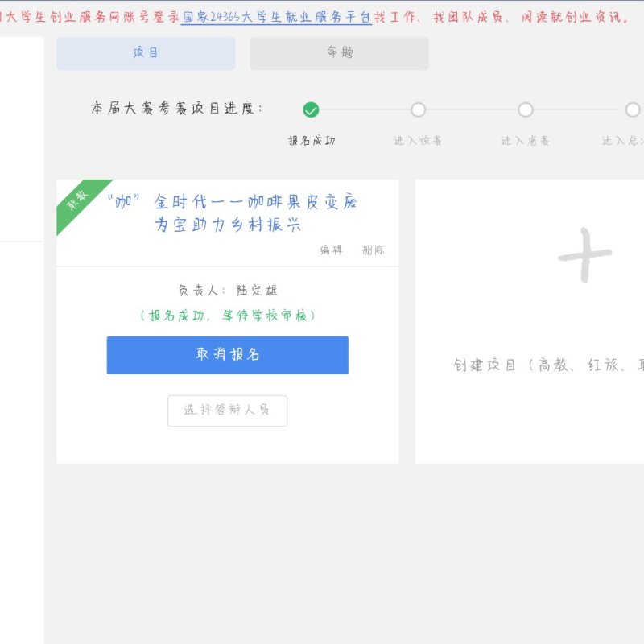Open 国家24365大学生就业服务平台 link
The height and width of the screenshot is (644, 644).
pos(276,17)
